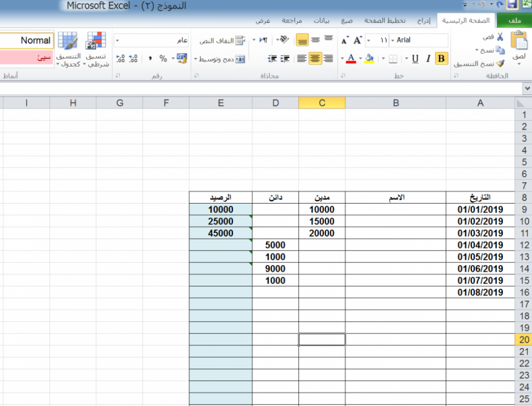Viewport: 532px width, 406px height.
Task: Toggle center horizontal alignment
Action: tap(315, 58)
